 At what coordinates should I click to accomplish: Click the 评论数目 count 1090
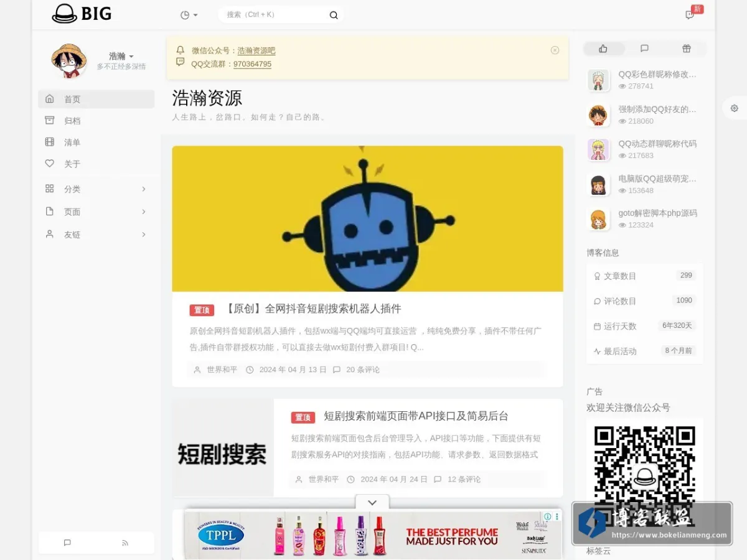(x=684, y=301)
